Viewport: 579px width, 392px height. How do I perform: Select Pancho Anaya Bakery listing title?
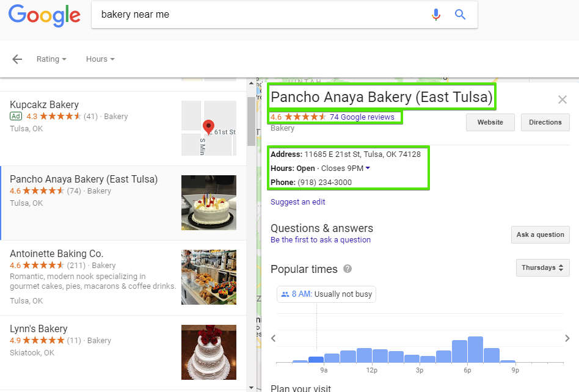pos(84,179)
